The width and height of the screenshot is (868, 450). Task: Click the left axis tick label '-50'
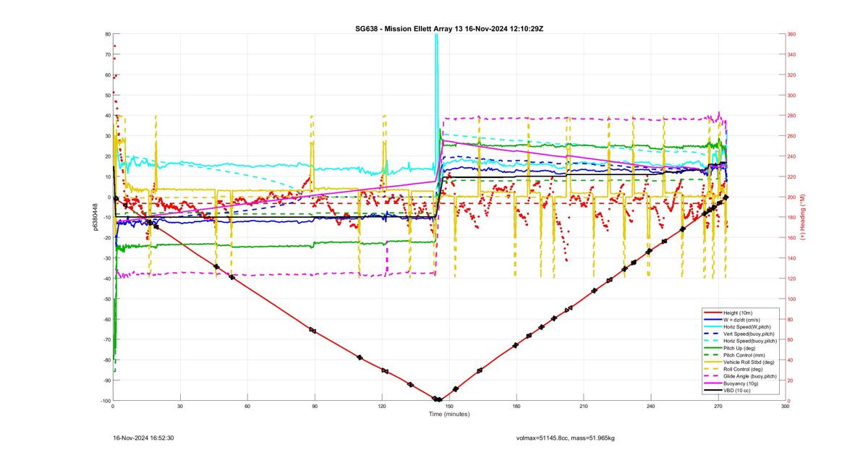106,299
